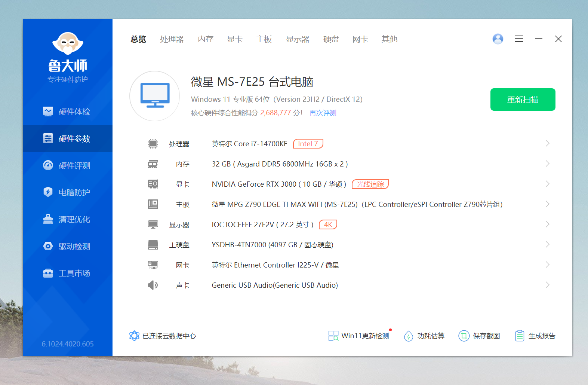Click the 保存截图 label

tap(486, 336)
